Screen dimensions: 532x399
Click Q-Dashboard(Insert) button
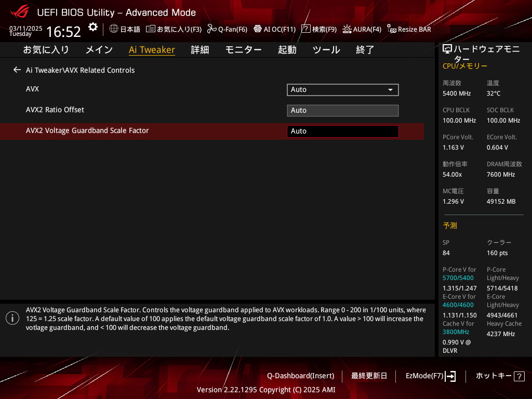(301, 376)
